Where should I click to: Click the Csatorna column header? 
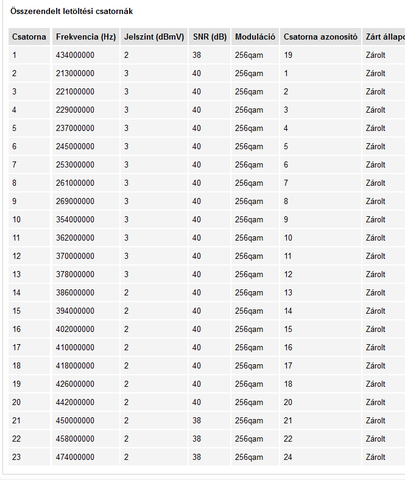29,37
